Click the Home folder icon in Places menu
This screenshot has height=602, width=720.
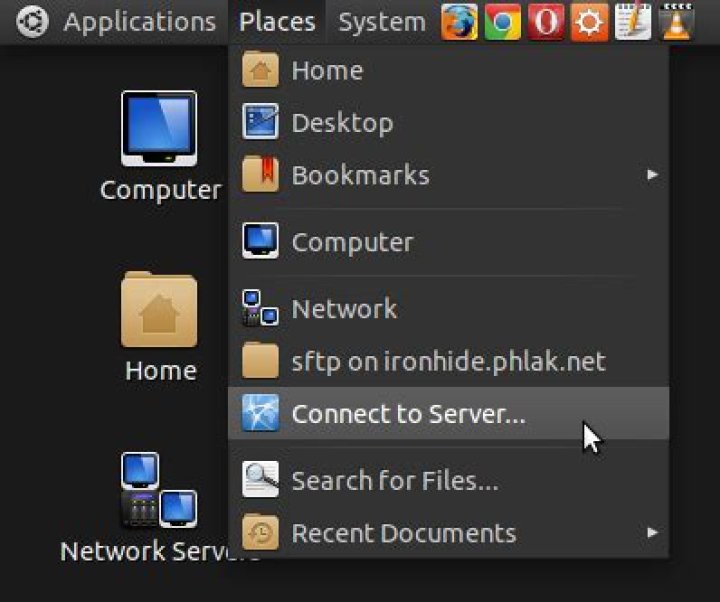[260, 70]
